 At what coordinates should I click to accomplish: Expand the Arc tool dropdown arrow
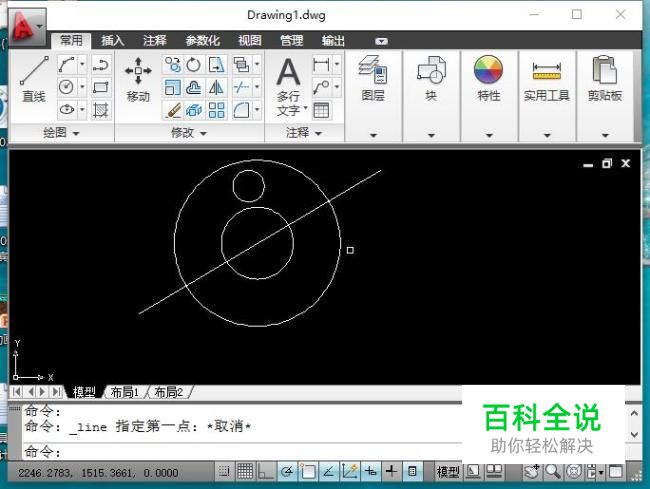click(82, 64)
